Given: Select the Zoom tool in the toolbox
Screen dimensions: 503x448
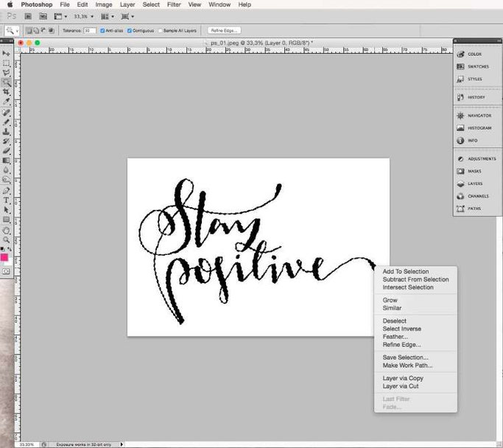Looking at the screenshot, I should click(6, 239).
